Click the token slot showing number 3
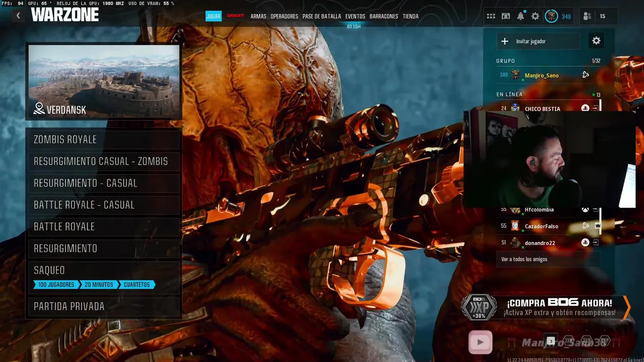644x362 pixels. [551, 341]
